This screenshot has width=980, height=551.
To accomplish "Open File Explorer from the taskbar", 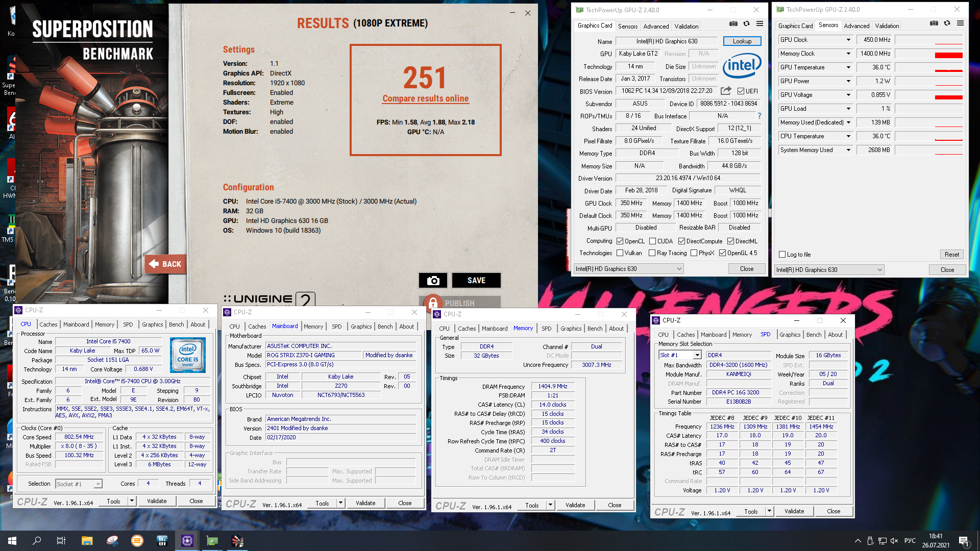I will 87,541.
